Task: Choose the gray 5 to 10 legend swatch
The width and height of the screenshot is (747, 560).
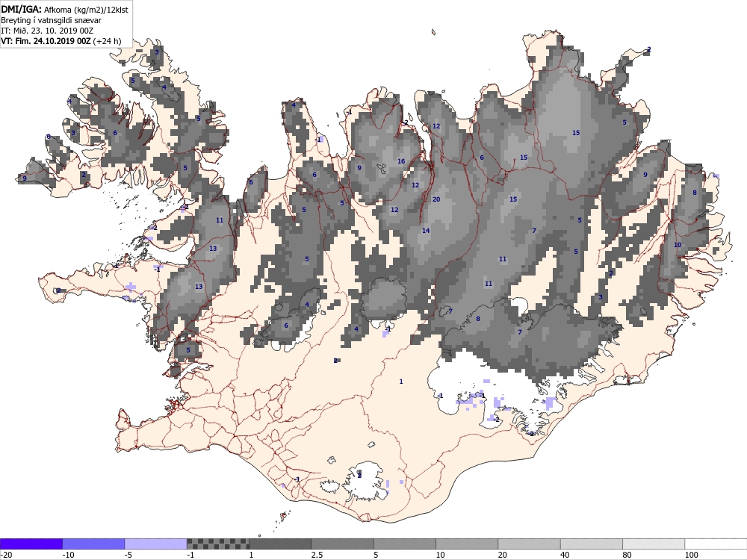Action: tap(404, 544)
